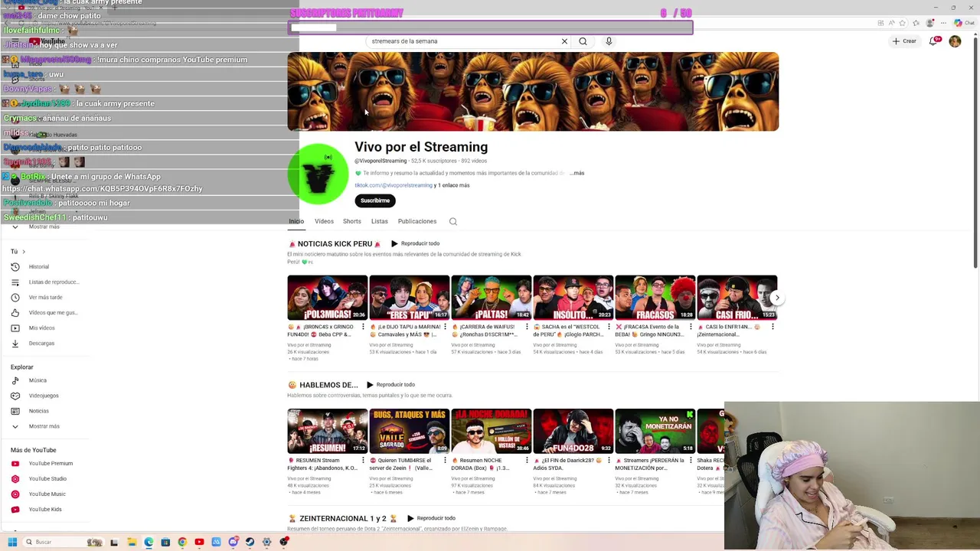Open the YA NO MONETIZARÁN video thumbnail

655,431
